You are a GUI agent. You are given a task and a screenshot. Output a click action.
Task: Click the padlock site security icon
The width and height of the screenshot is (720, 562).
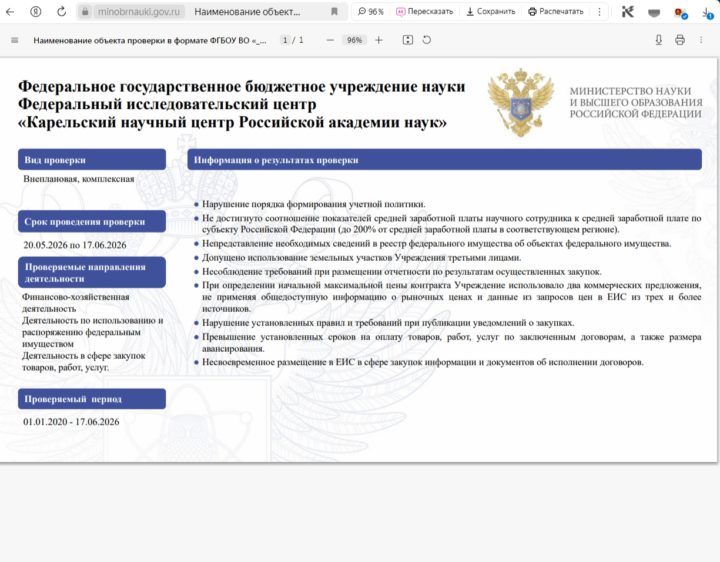[x=85, y=12]
